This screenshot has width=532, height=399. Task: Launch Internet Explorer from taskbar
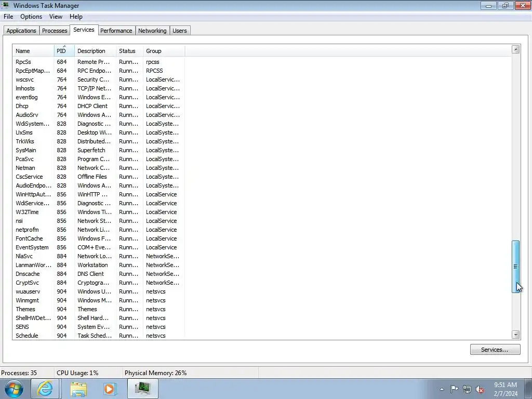pos(45,389)
